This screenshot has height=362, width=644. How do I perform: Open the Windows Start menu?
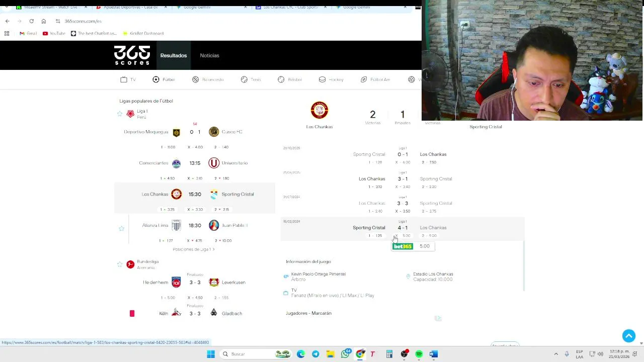(x=211, y=354)
